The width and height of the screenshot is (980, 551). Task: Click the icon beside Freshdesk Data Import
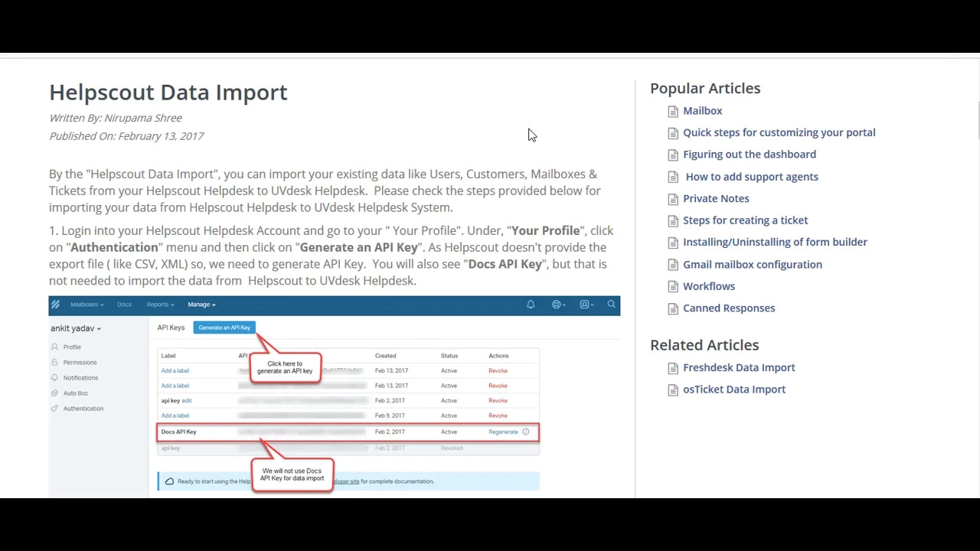tap(673, 368)
